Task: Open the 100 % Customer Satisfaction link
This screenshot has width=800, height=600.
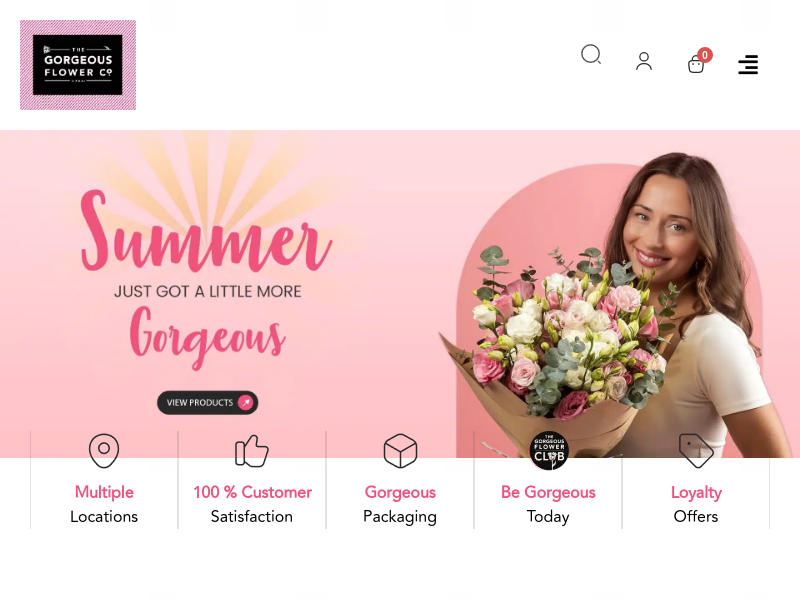Action: pos(252,504)
